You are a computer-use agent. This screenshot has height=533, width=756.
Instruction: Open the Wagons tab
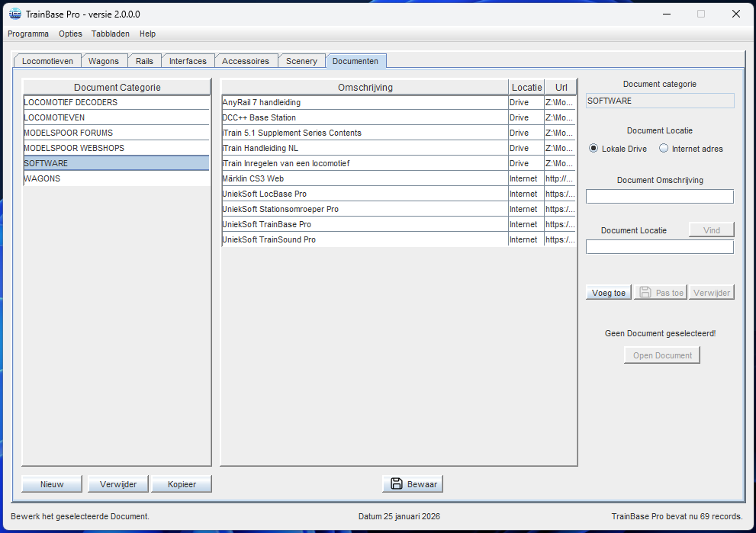[x=104, y=61]
